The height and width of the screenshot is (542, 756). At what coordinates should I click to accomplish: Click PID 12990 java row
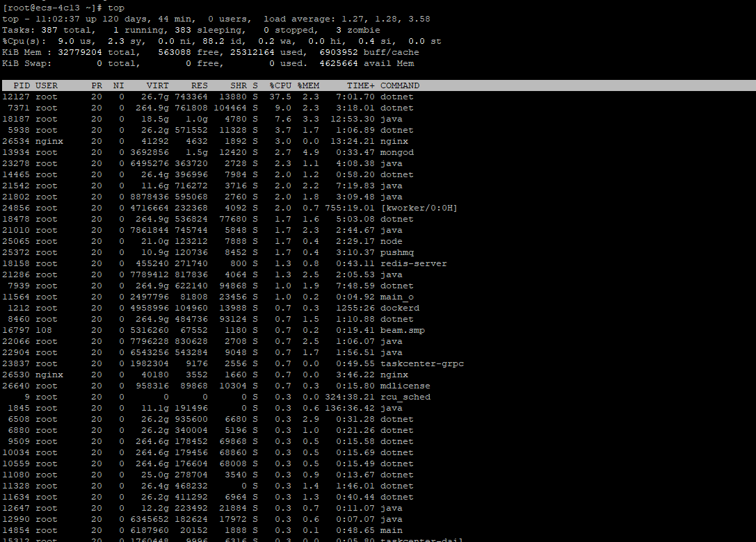click(x=202, y=519)
